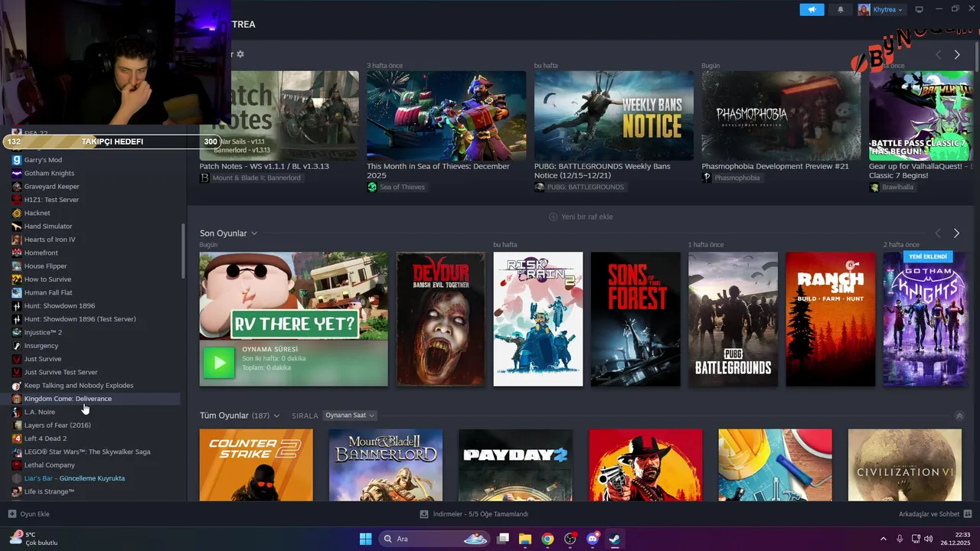This screenshot has height=551, width=980.
Task: Click the Hacknet sidebar game icon
Action: click(17, 213)
